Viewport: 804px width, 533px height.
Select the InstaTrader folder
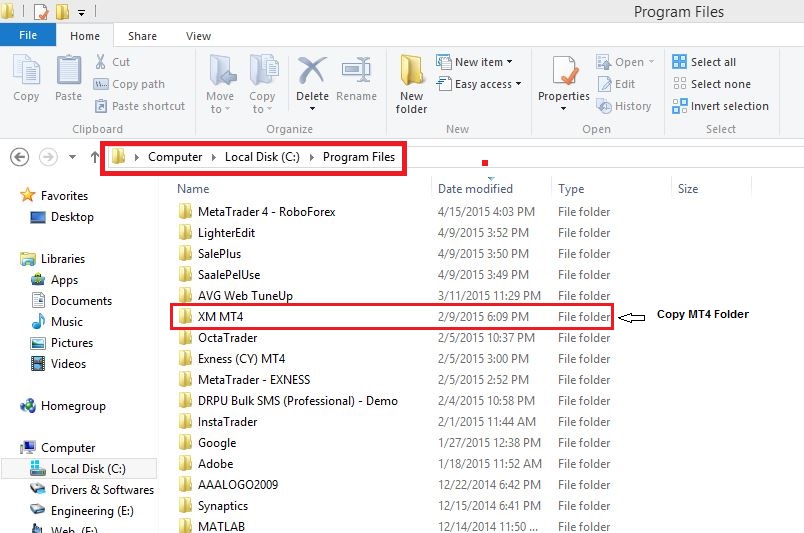[217, 422]
